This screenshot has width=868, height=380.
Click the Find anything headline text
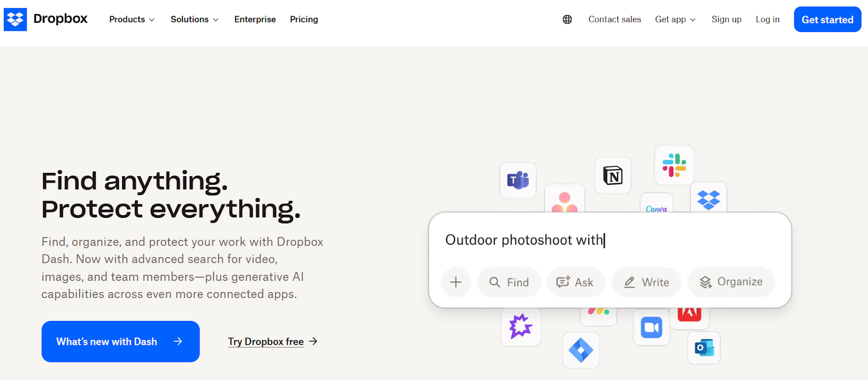coord(135,181)
